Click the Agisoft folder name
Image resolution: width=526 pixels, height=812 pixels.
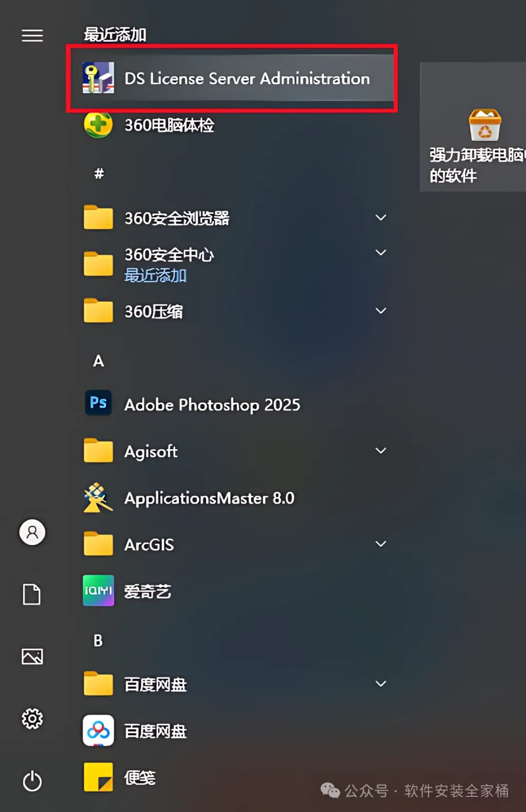coord(151,452)
